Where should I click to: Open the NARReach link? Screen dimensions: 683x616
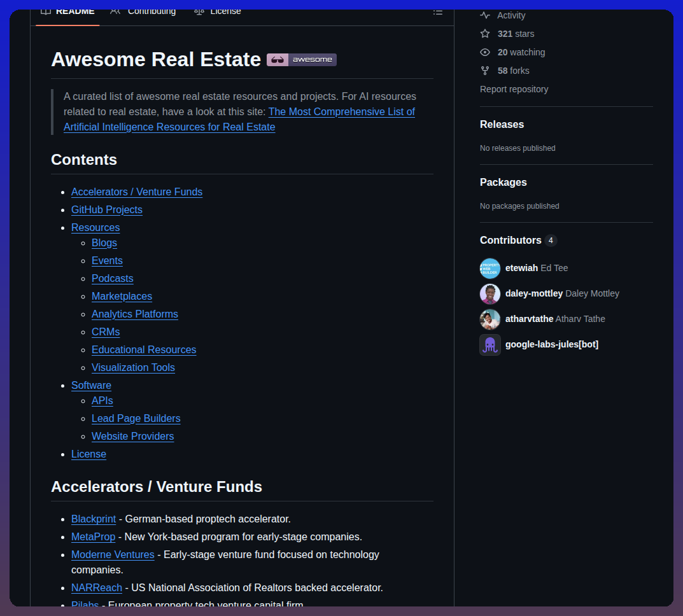[x=97, y=588]
